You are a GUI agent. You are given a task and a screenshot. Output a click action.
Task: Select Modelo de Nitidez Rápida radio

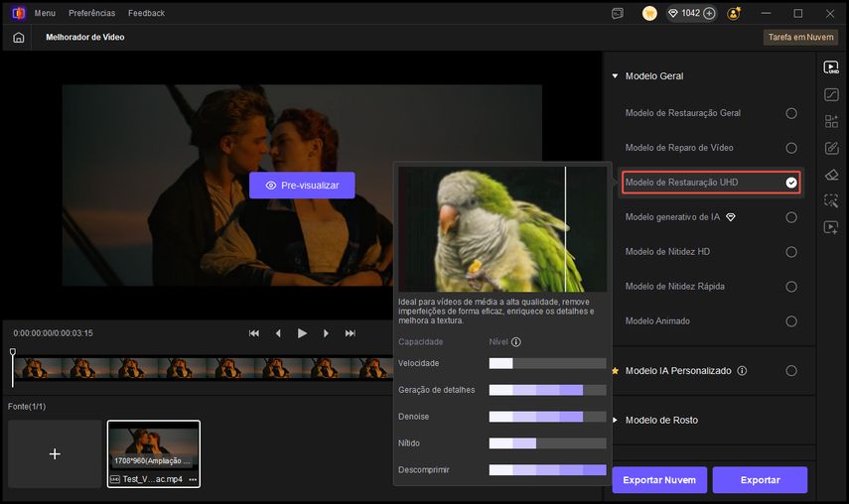(791, 287)
